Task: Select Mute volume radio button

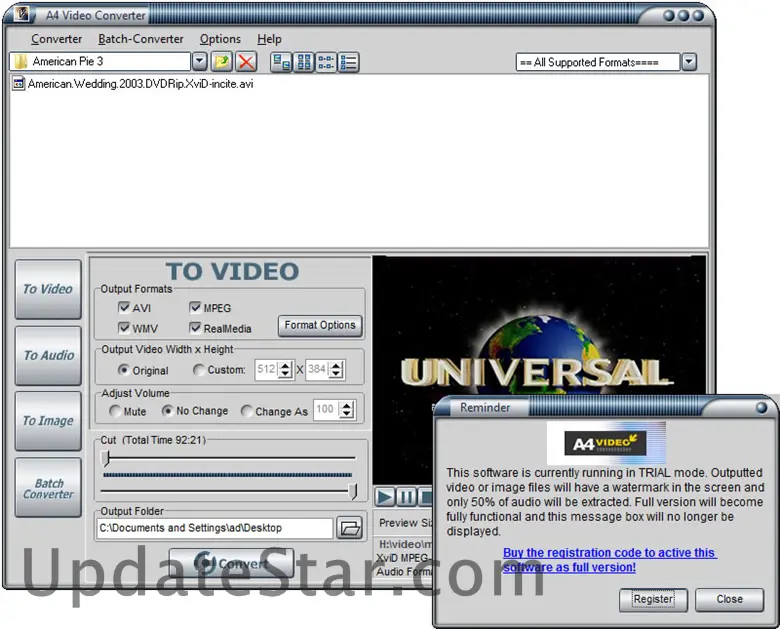Action: tap(115, 411)
